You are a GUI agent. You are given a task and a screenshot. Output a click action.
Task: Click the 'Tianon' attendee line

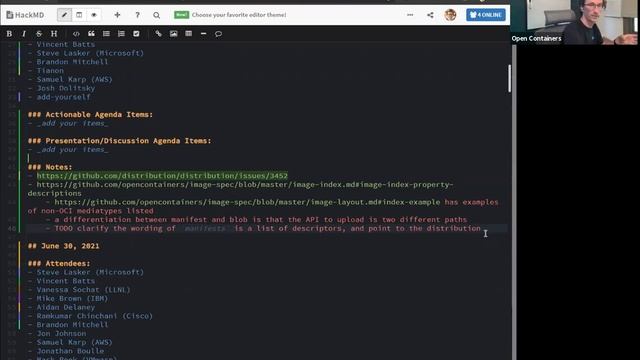pos(50,71)
